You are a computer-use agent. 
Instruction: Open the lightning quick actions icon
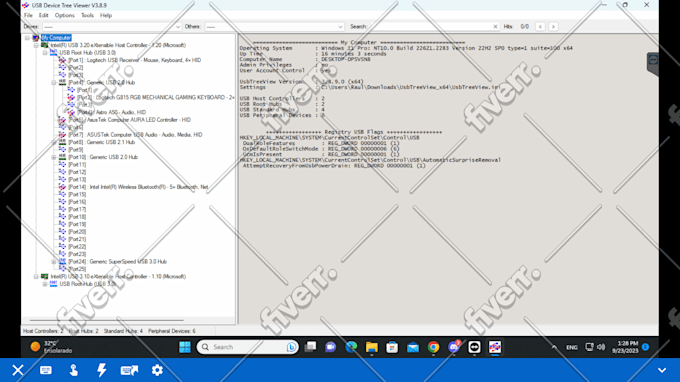pos(101,370)
